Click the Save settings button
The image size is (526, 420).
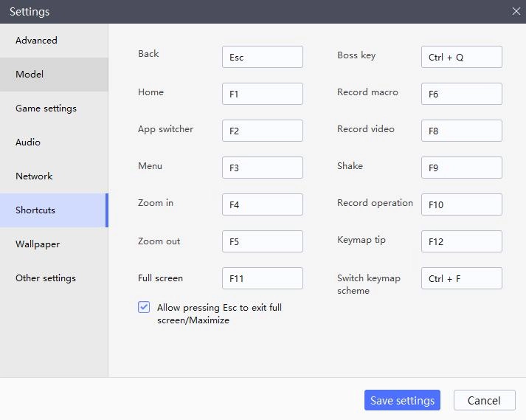[x=402, y=400]
